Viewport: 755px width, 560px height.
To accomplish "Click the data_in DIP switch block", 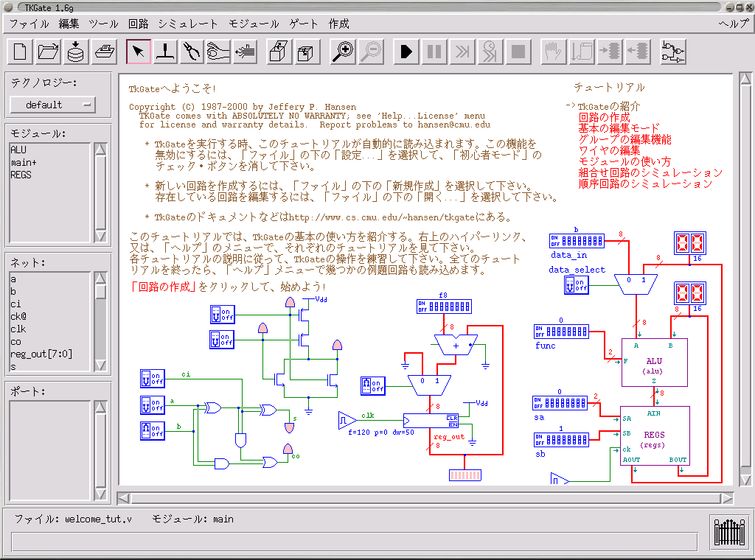I will 577,240.
